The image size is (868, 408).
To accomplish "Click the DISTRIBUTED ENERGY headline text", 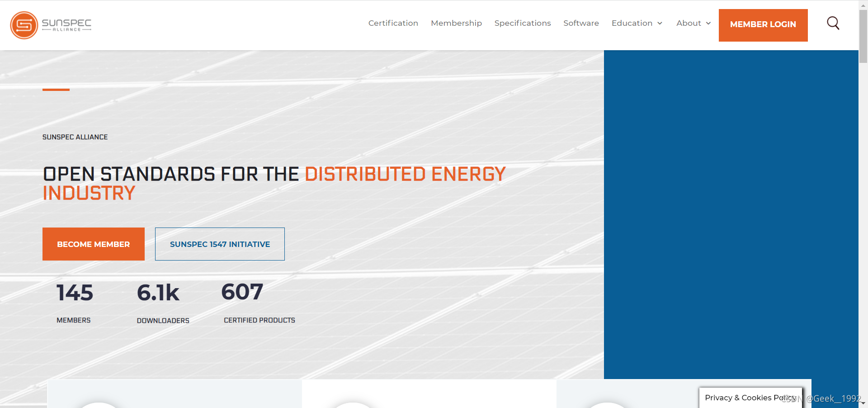I will point(406,174).
